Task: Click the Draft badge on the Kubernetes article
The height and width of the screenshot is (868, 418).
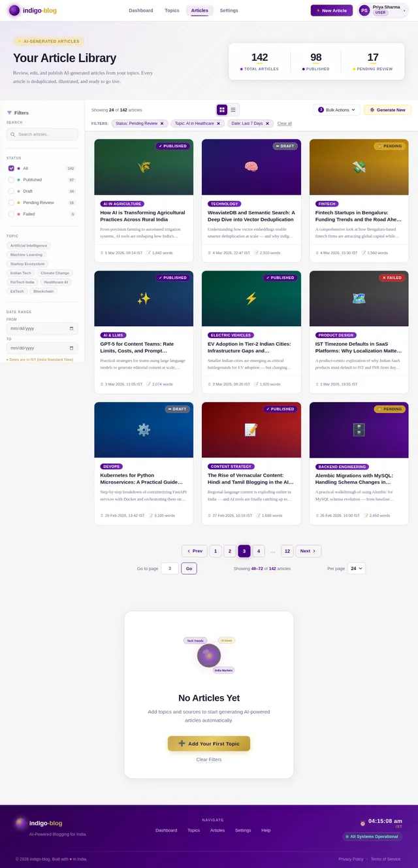Action: [x=177, y=409]
